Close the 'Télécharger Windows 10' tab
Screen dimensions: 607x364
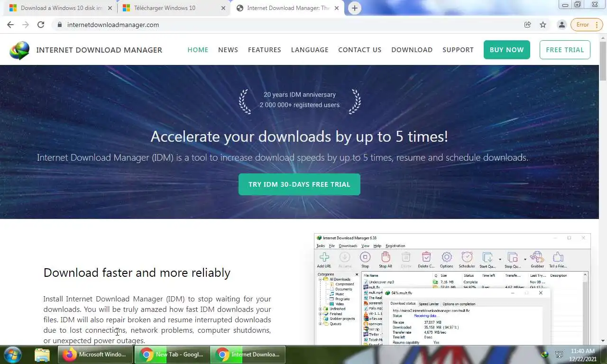point(223,8)
